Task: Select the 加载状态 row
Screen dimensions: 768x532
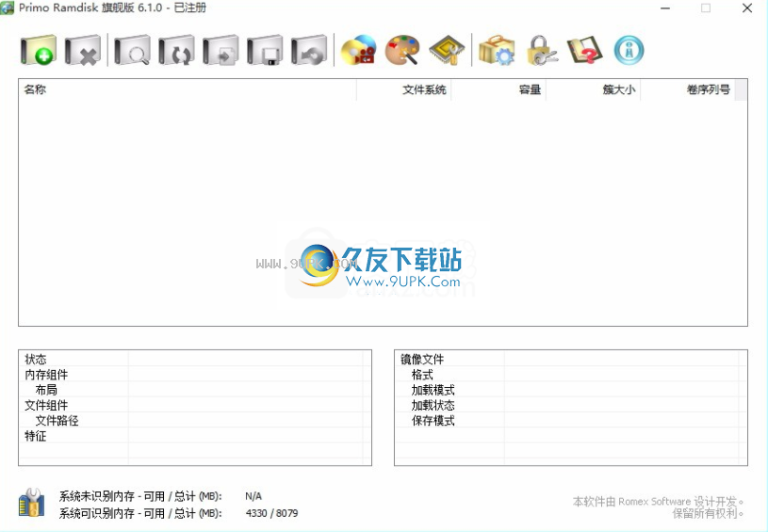Action: [x=571, y=405]
